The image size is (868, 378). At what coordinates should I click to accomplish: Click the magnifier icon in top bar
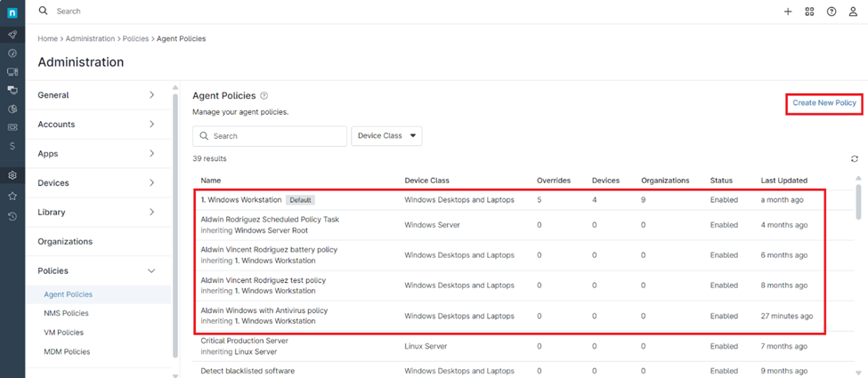[x=44, y=11]
